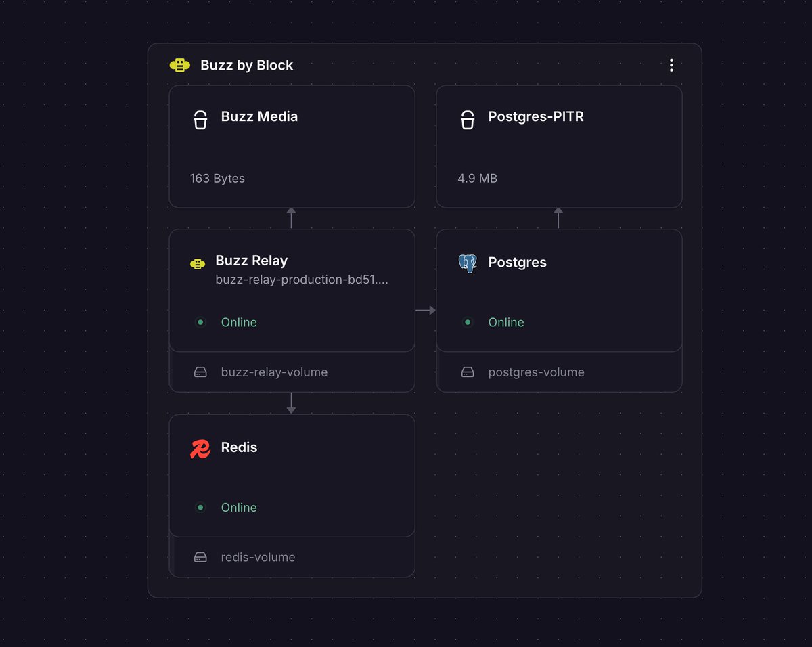812x647 pixels.
Task: Click the Postgres elephant logo
Action: click(468, 264)
